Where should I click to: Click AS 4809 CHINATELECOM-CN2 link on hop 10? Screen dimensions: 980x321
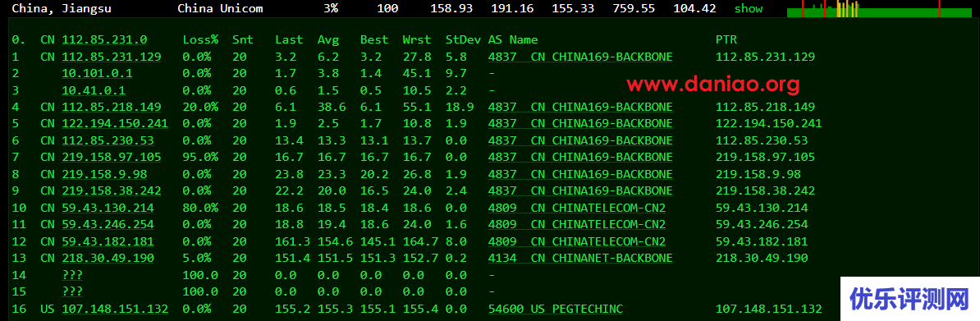[x=576, y=208]
